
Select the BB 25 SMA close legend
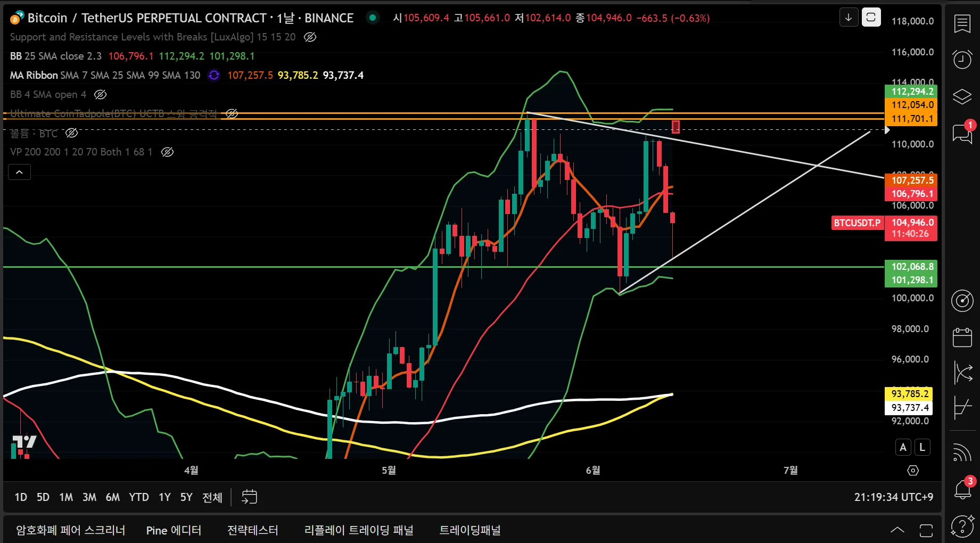(x=56, y=56)
